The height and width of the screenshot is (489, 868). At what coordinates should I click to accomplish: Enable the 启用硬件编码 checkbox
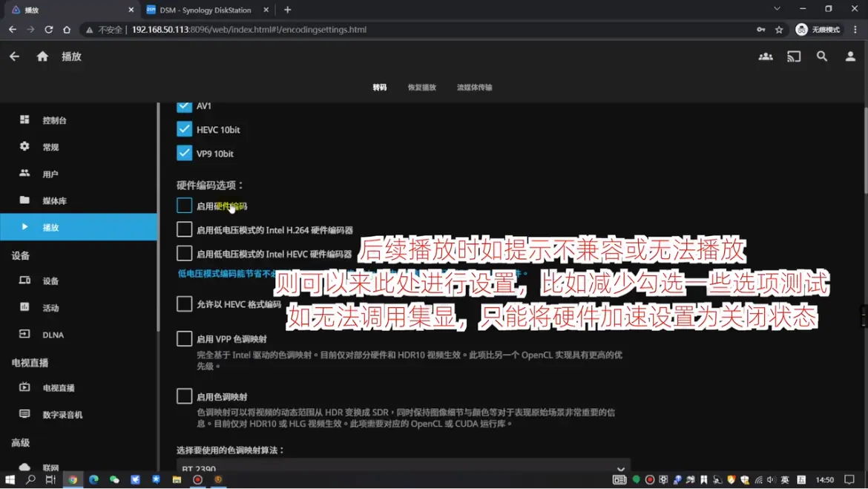tap(184, 206)
